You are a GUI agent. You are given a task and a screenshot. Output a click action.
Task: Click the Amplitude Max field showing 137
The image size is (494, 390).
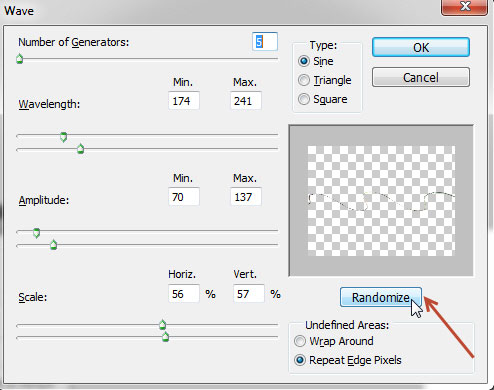click(246, 197)
